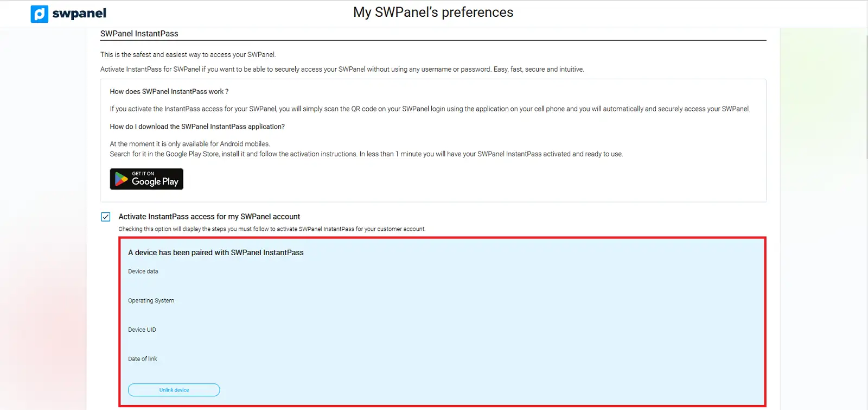Click the My SWPanel's preferences page title
Screen dimensions: 868x410
(433, 12)
